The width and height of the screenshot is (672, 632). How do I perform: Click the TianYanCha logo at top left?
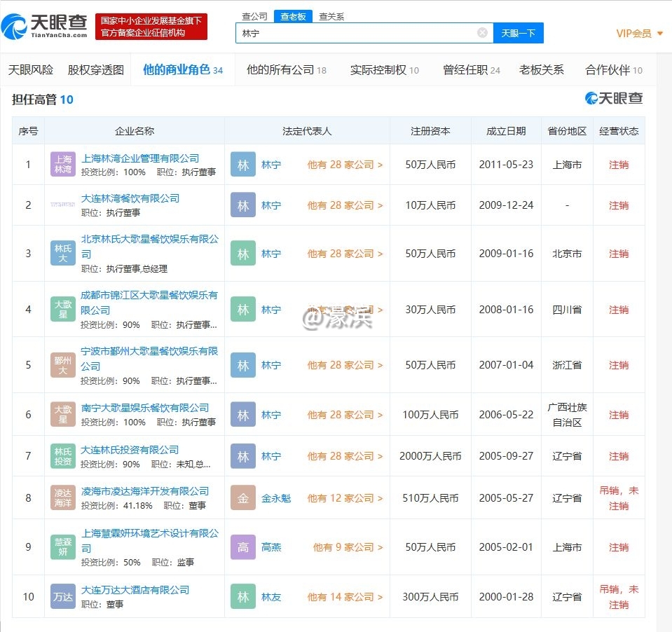(x=45, y=26)
